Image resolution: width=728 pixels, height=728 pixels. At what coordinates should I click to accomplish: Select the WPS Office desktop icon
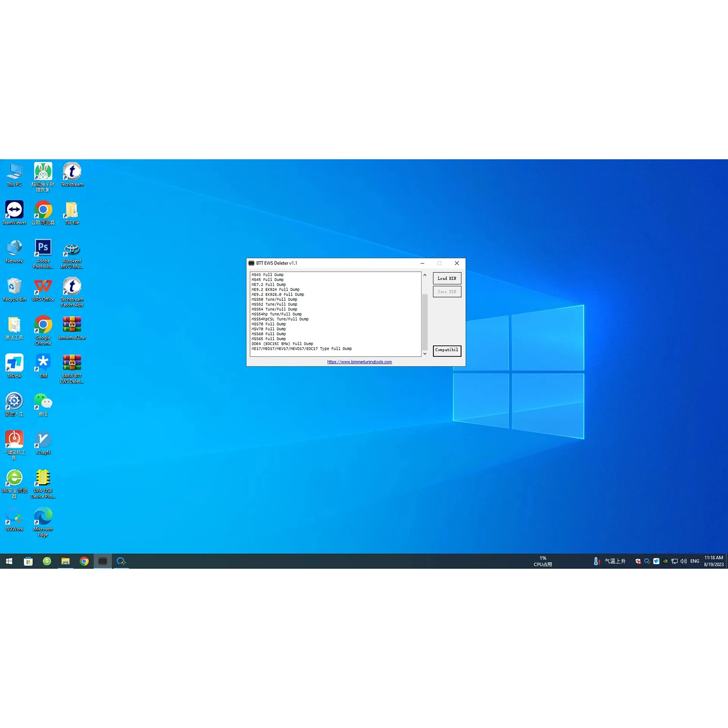(43, 290)
